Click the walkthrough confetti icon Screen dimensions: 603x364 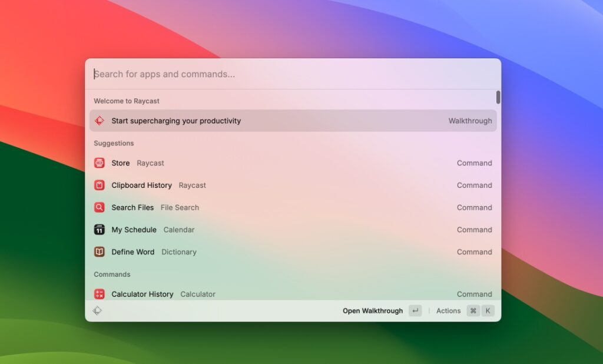pos(99,120)
